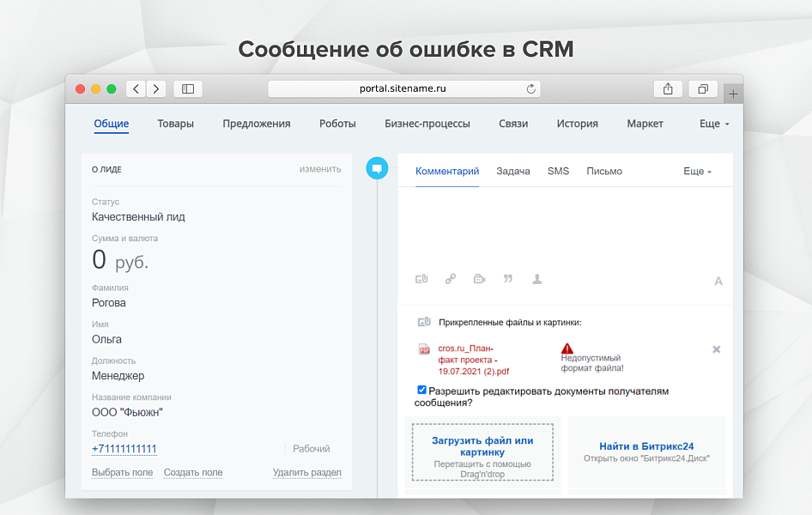Click the mention user icon in editor
Image resolution: width=812 pixels, height=515 pixels.
click(537, 279)
